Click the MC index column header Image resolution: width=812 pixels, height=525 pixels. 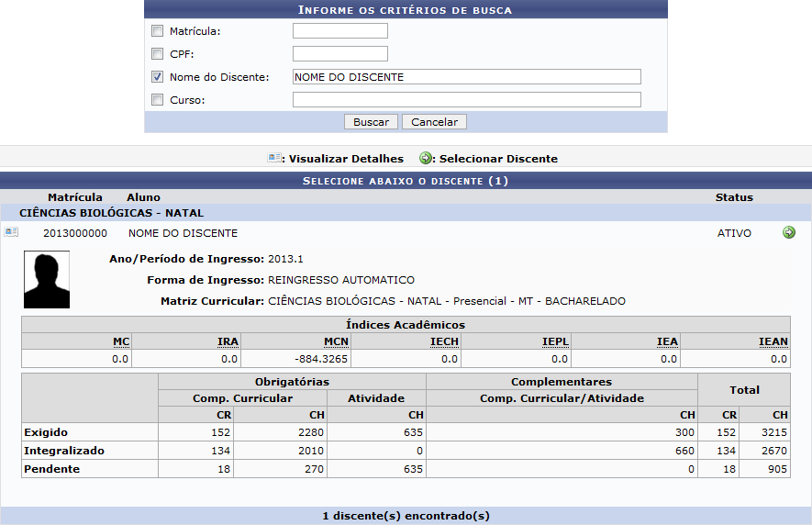click(121, 341)
